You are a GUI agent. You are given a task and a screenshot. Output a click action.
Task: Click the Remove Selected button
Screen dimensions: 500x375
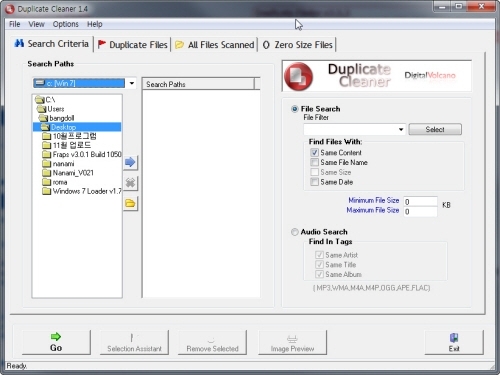[213, 342]
